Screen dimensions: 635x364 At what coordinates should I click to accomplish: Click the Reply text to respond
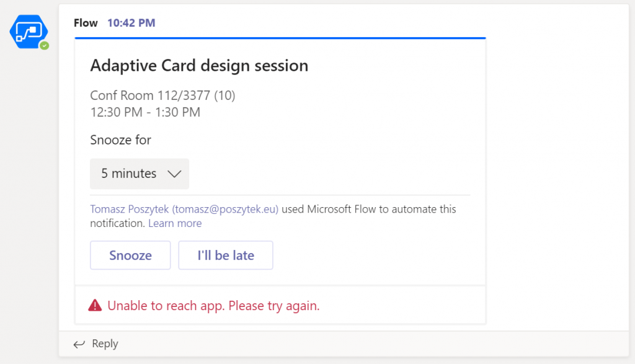coord(105,344)
